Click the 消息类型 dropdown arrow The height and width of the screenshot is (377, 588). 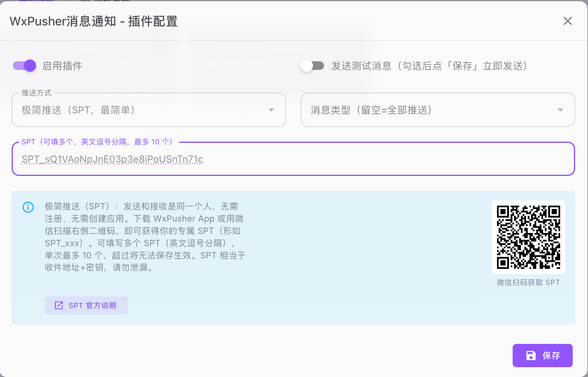click(x=560, y=110)
